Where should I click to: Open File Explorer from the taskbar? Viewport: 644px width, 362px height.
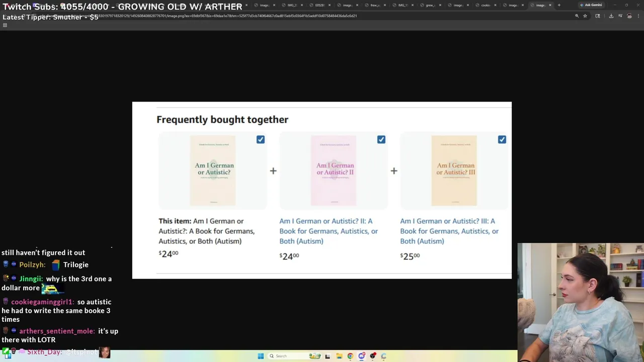pos(339,356)
